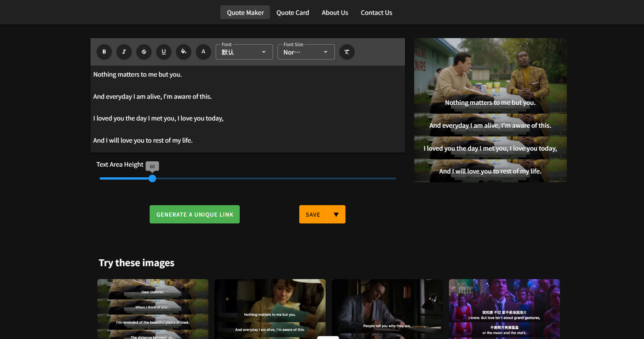Image resolution: width=644 pixels, height=339 pixels.
Task: Select the Chinese subtitle party sample image
Action: (x=504, y=309)
